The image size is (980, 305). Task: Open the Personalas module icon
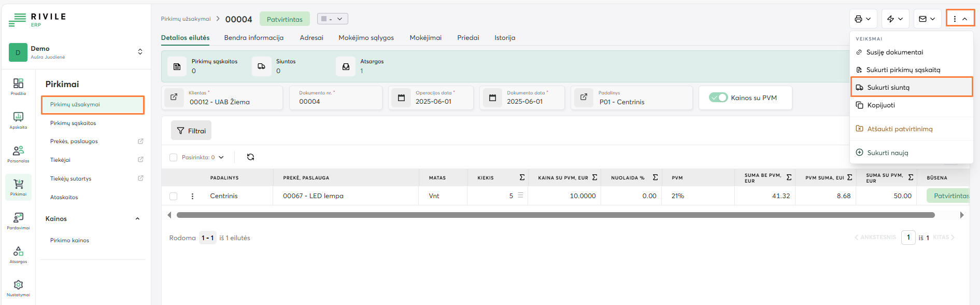click(x=18, y=153)
